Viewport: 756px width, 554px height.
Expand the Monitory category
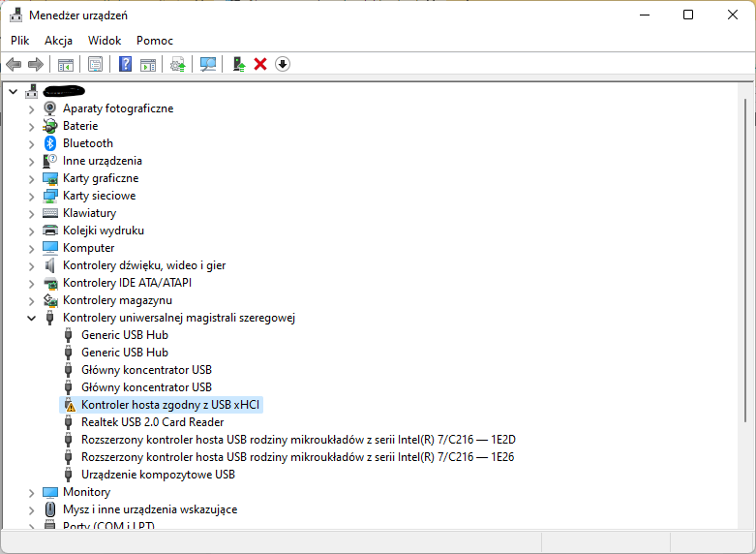click(x=32, y=493)
